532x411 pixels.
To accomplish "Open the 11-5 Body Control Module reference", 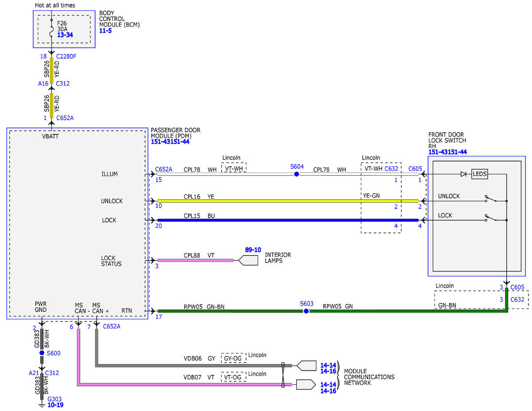I will pos(105,31).
